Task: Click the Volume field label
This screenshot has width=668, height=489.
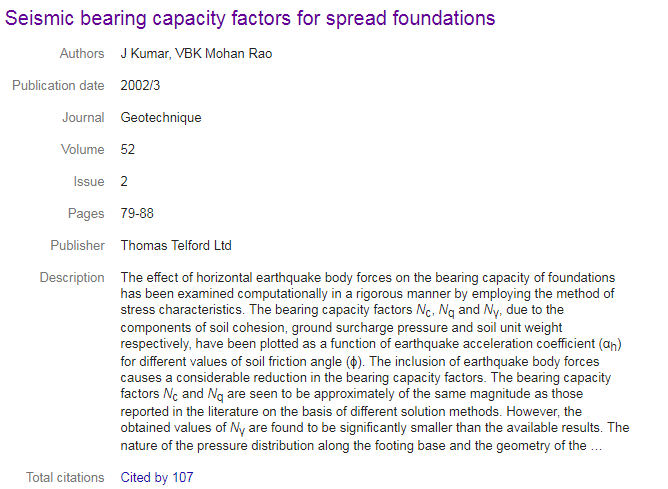Action: point(83,150)
